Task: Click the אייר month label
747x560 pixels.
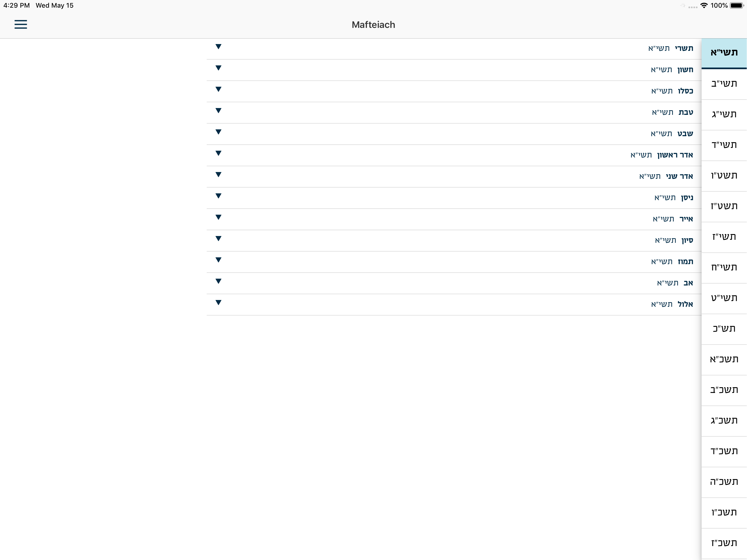Action: pos(686,219)
